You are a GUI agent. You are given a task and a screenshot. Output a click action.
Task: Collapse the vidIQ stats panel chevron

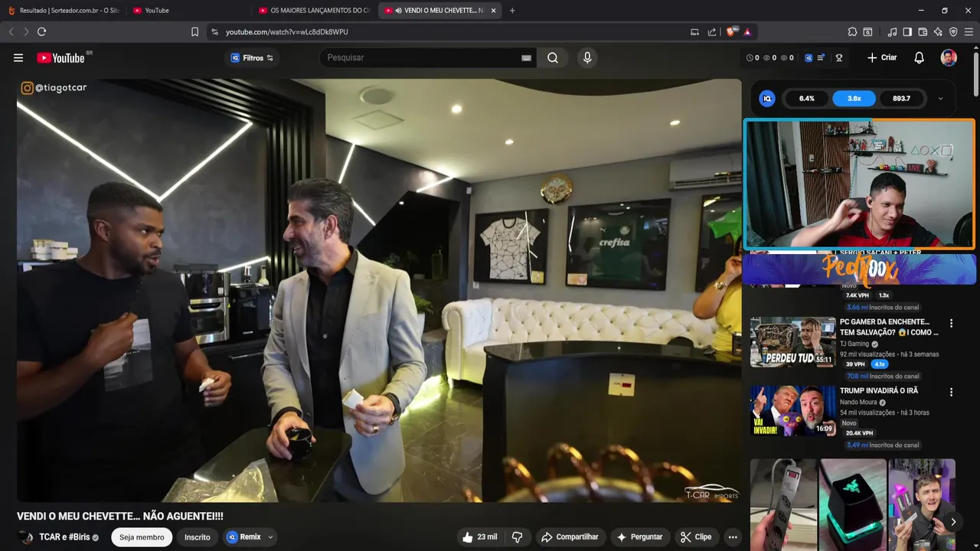coord(940,99)
